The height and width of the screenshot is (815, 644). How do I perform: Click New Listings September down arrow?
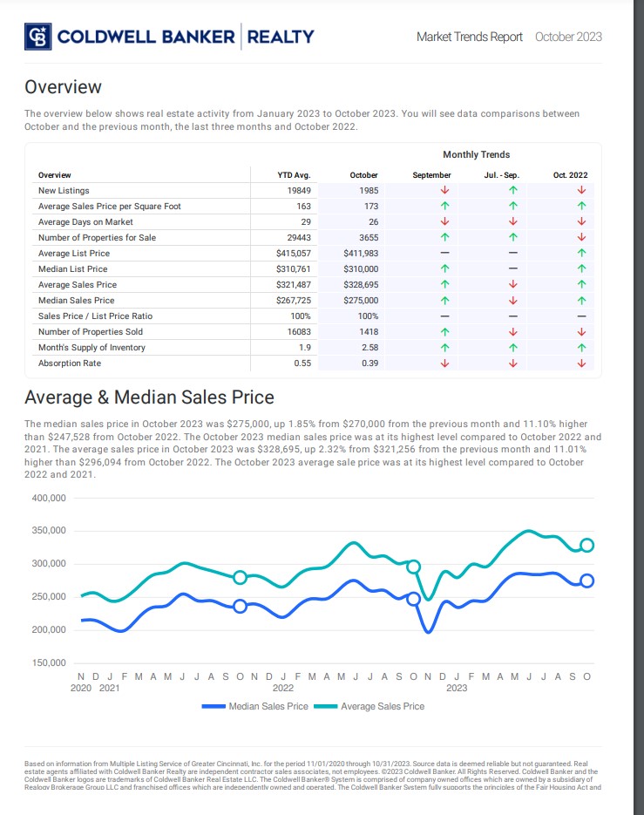click(444, 190)
